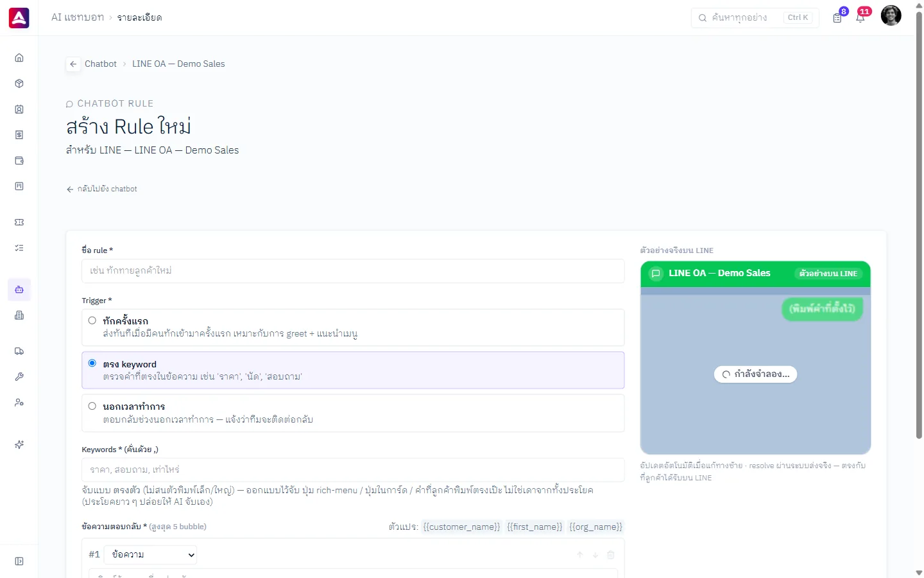Open the contacts badge sidebar icon
Viewport: 924px width, 578px height.
pyautogui.click(x=19, y=109)
